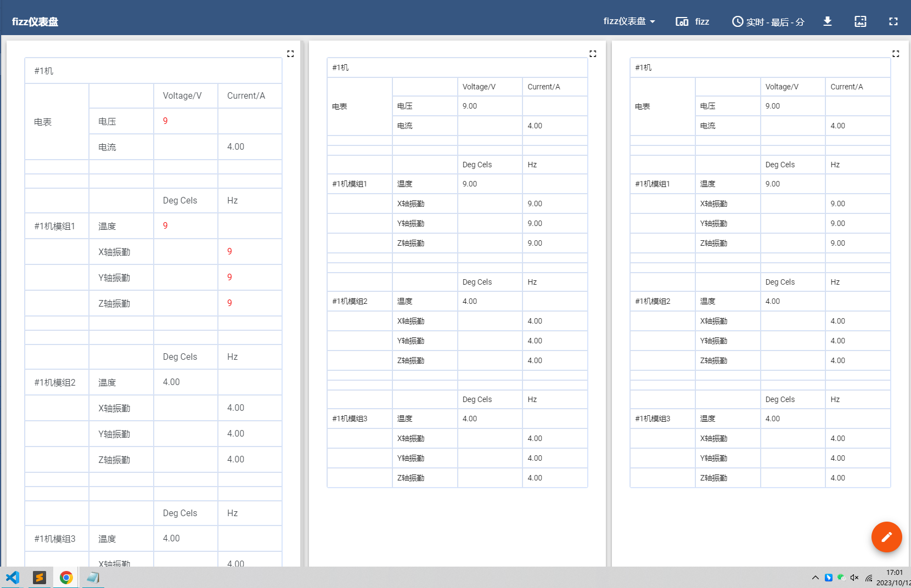
Task: Open Chrome from the taskbar
Action: click(66, 578)
